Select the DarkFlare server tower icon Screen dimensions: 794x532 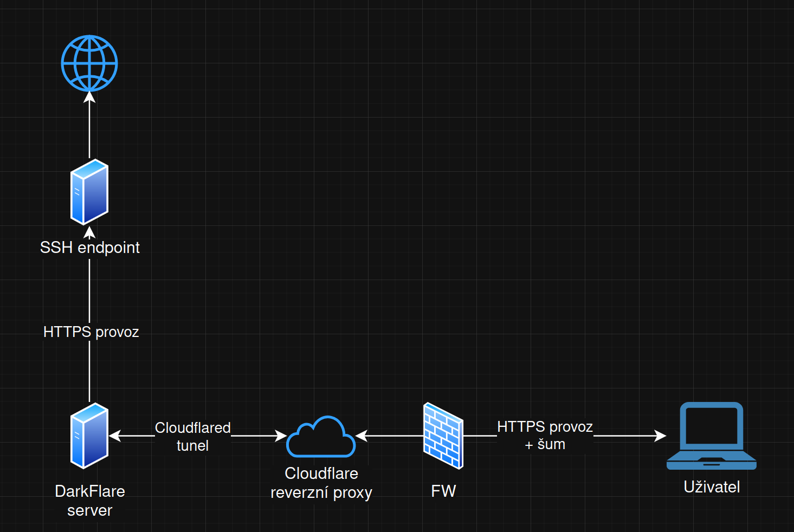(x=89, y=436)
